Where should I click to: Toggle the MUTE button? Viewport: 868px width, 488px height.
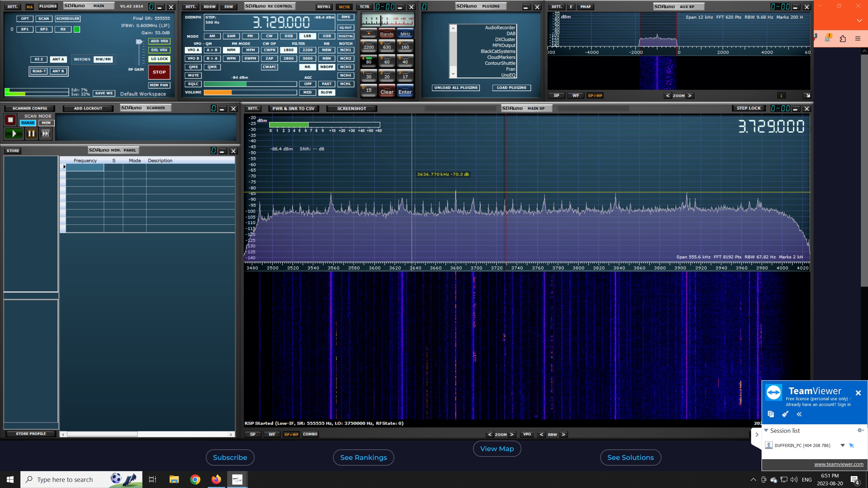[193, 75]
